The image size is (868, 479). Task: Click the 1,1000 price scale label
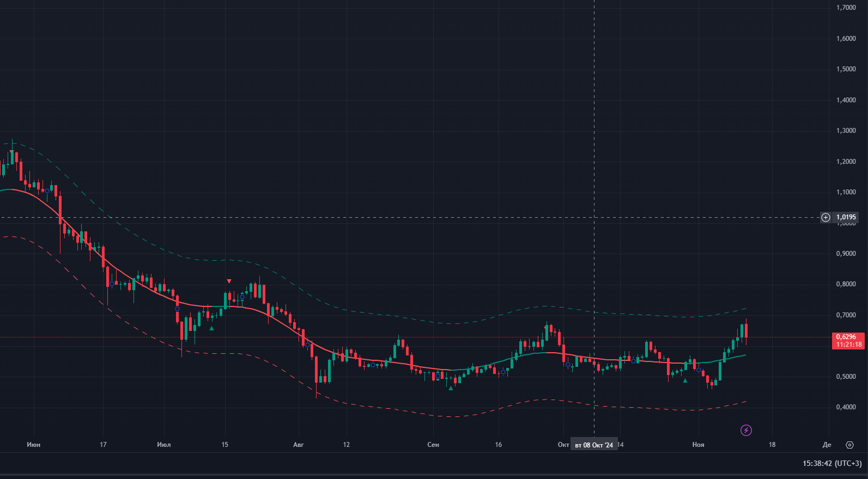pos(846,192)
